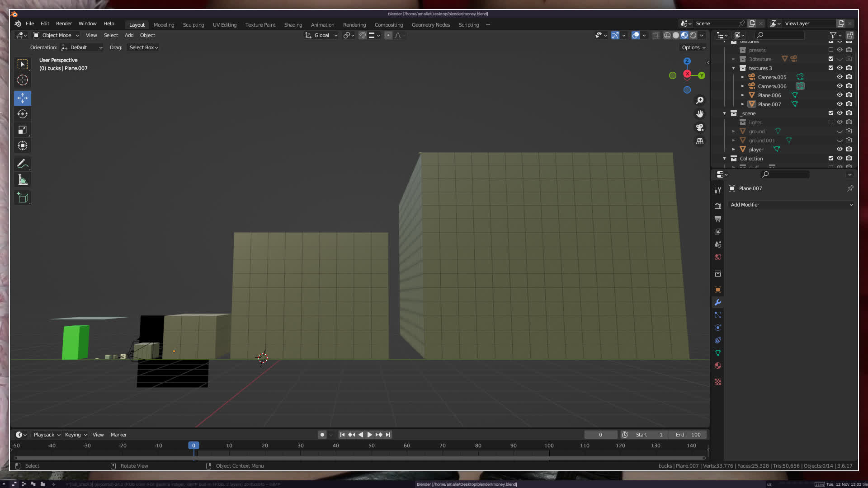
Task: Hide Plane.006 in outliner
Action: 840,95
